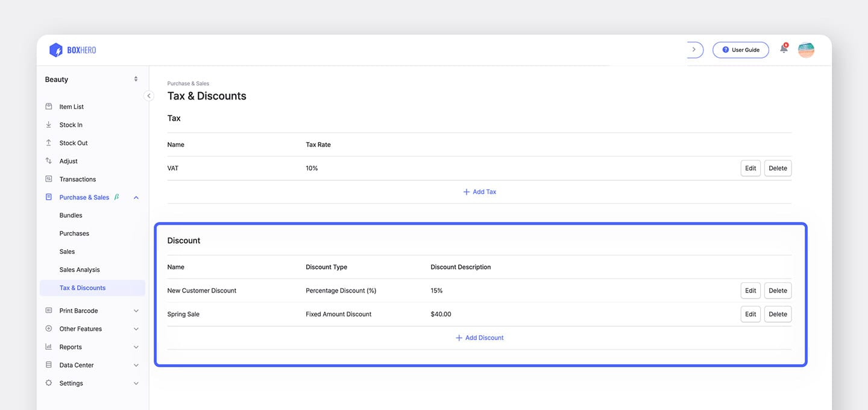The width and height of the screenshot is (868, 410).
Task: Delete the VAT tax entry
Action: (778, 168)
